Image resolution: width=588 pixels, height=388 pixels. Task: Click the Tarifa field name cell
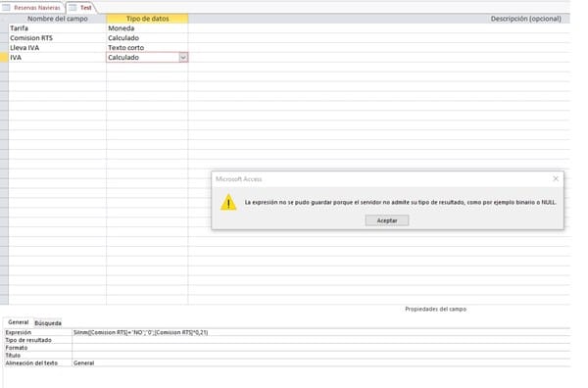pyautogui.click(x=58, y=28)
